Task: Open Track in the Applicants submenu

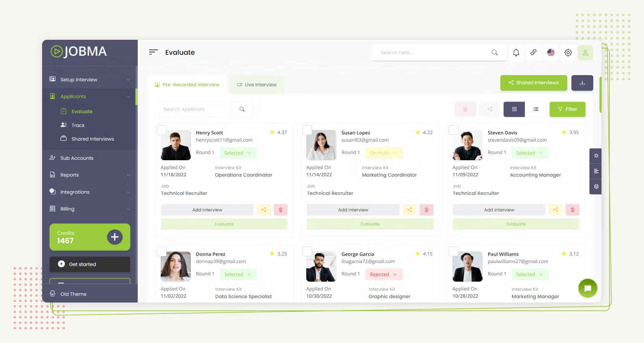Action: (x=78, y=126)
